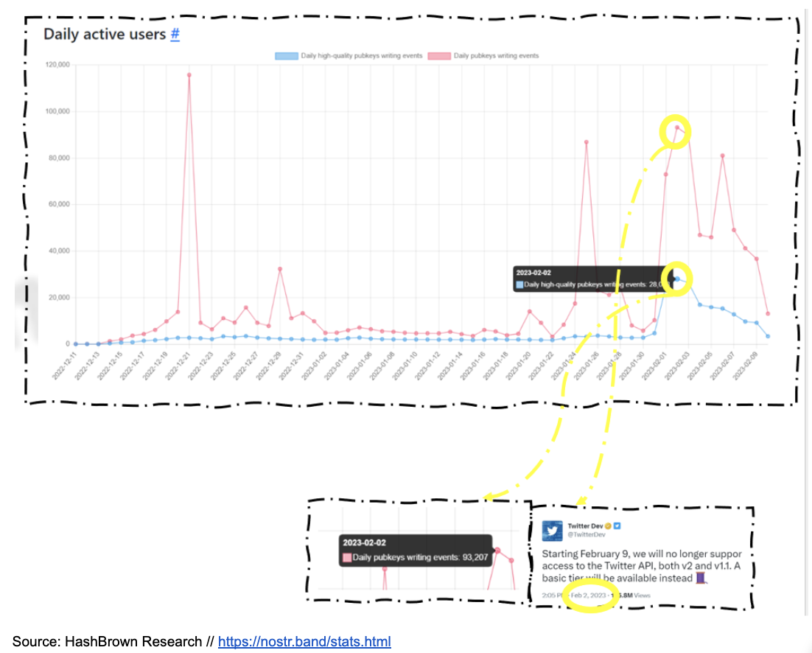812x653 pixels.
Task: Click the Twitter Dev profile avatar
Action: (x=553, y=531)
